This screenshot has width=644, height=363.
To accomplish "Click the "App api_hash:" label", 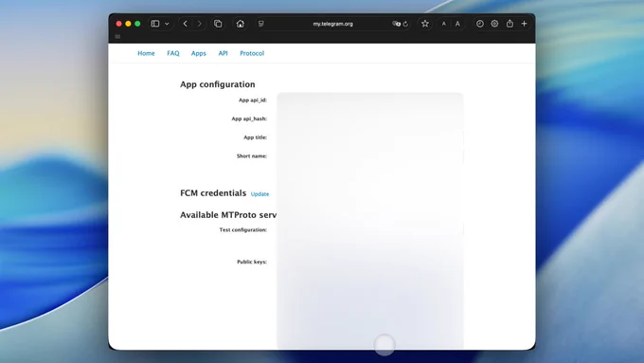I will point(249,118).
